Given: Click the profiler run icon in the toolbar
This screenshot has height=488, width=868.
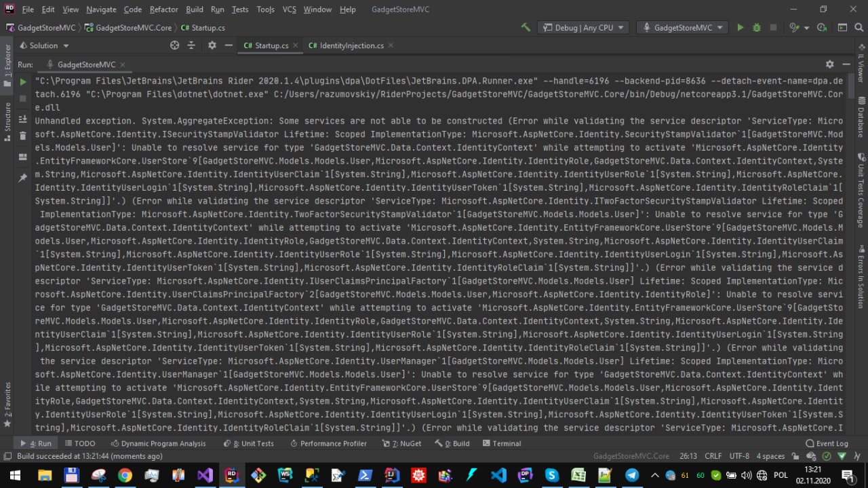Looking at the screenshot, I should (822, 28).
